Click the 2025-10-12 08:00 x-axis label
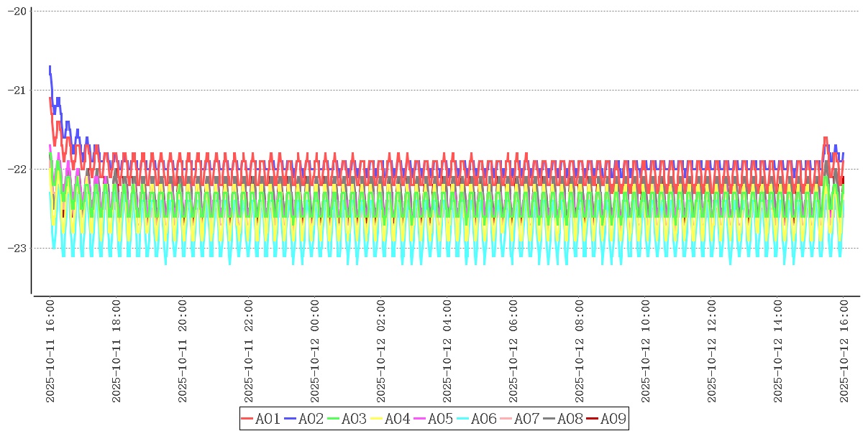The image size is (868, 431). [580, 352]
